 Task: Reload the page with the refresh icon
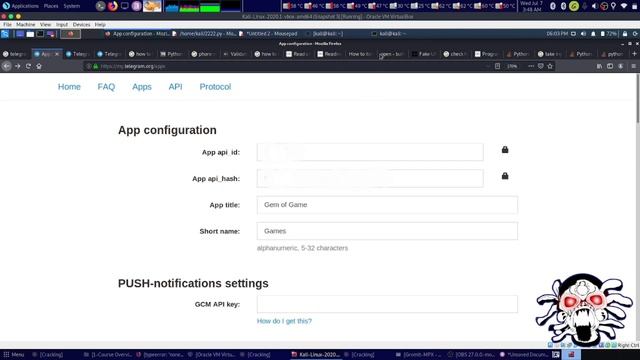click(28, 66)
